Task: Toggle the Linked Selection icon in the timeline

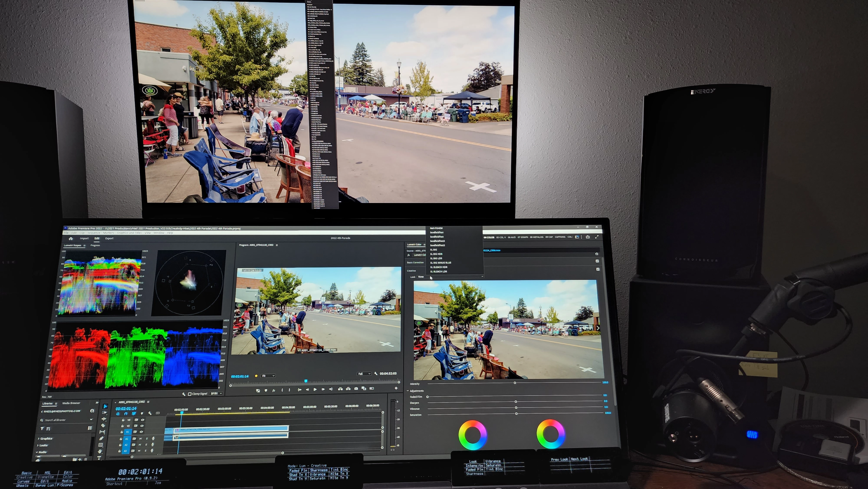Action: (x=134, y=413)
